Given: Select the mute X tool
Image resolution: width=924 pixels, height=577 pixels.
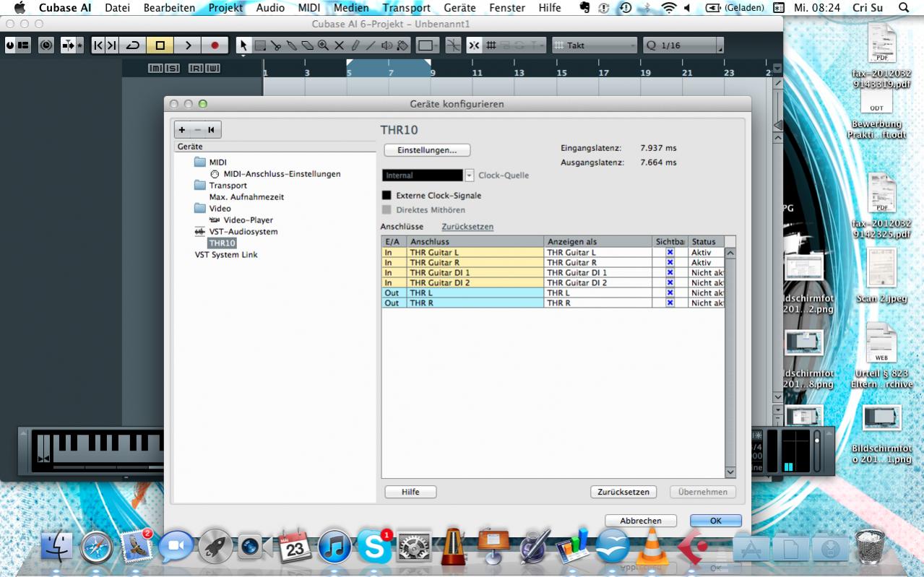Looking at the screenshot, I should [x=339, y=45].
